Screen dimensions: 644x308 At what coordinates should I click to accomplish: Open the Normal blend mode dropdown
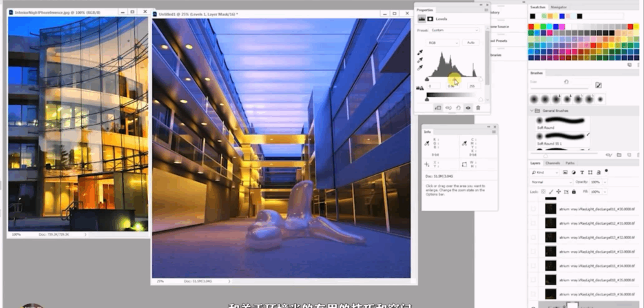551,182
